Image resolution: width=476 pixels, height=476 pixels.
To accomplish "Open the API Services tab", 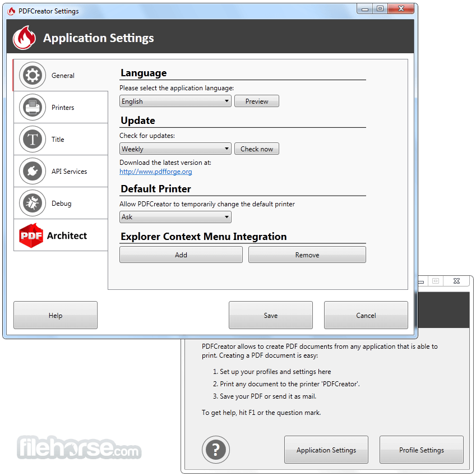I will pos(61,171).
